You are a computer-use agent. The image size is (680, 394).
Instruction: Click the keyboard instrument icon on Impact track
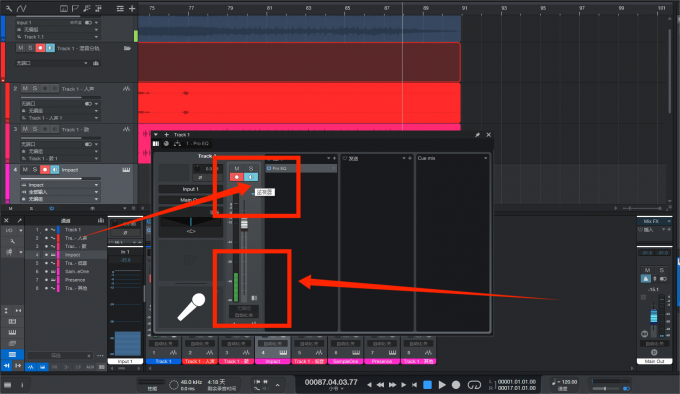(x=126, y=170)
